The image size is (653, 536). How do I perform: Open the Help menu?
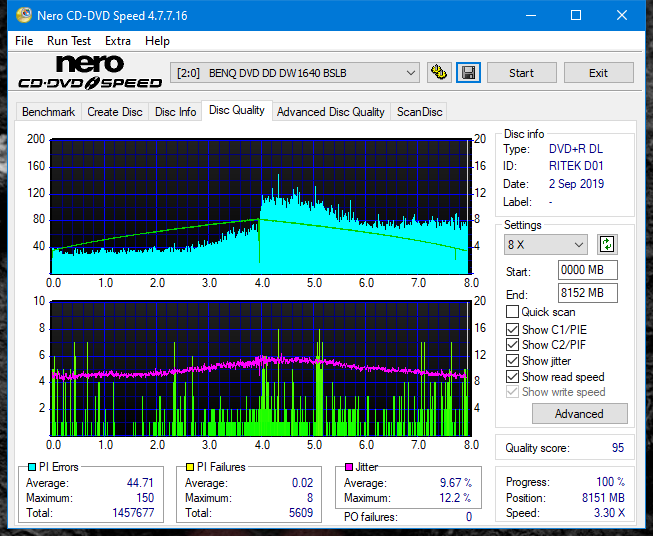pyautogui.click(x=157, y=41)
